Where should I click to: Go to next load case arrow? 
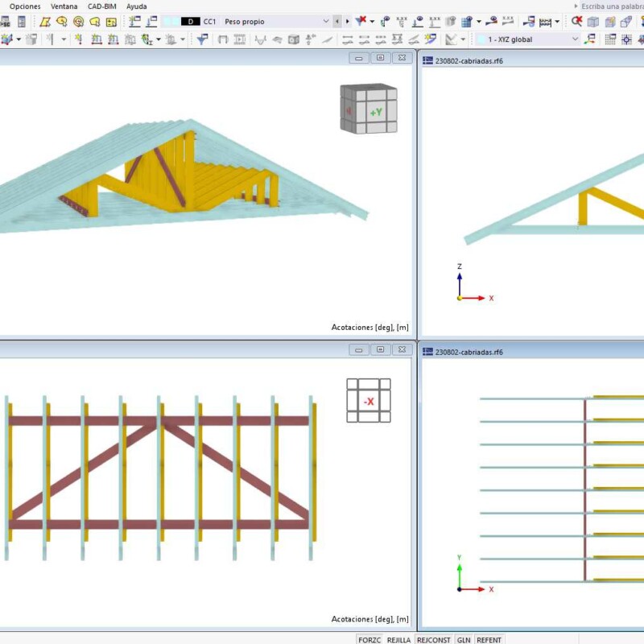pyautogui.click(x=348, y=22)
